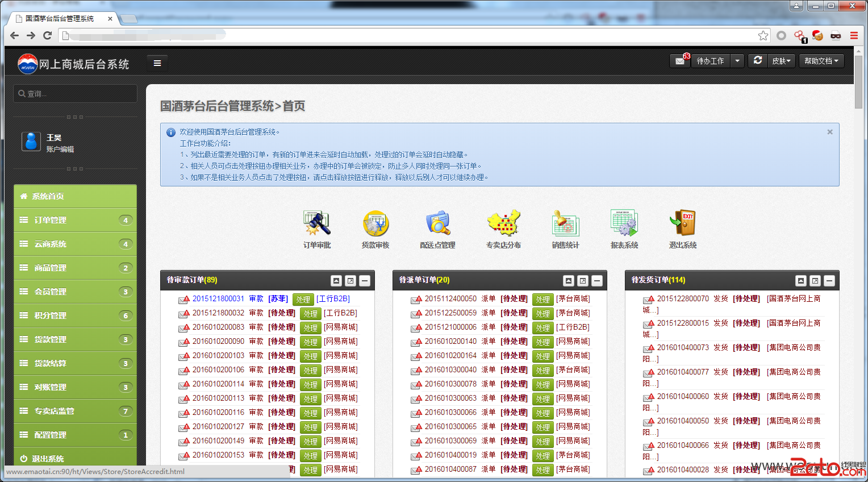Open the 订单审批 order approval icon
The width and height of the screenshot is (868, 482).
317,223
